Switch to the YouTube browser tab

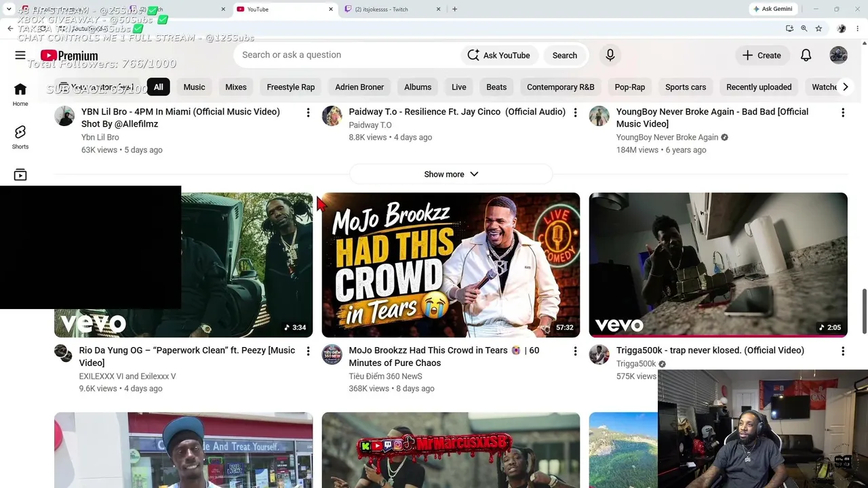click(x=285, y=9)
